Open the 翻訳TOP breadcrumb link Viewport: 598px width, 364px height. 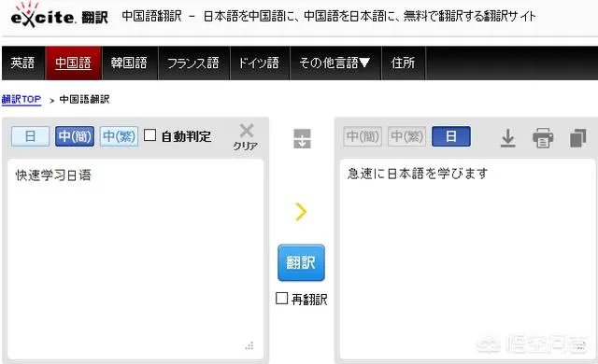(21, 99)
